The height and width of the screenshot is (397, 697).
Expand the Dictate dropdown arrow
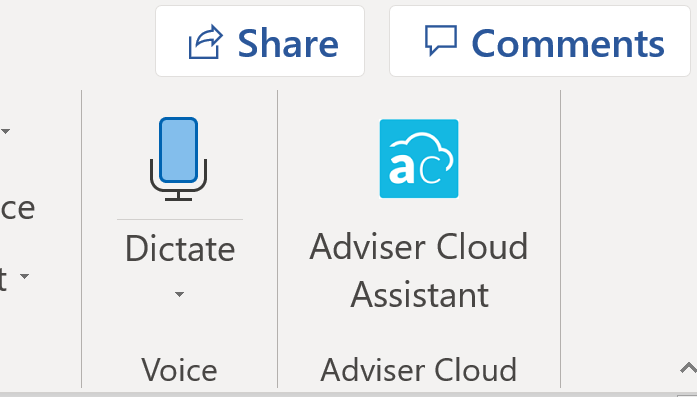(179, 294)
